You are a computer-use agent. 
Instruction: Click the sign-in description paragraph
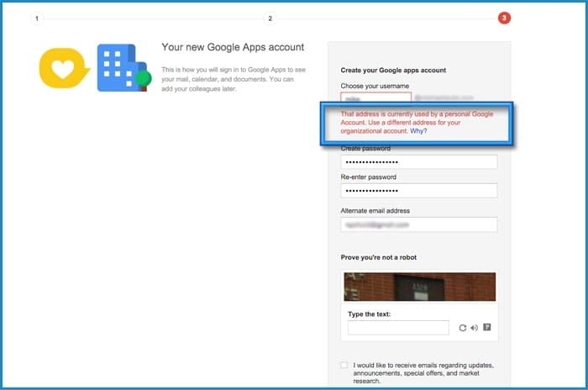[x=234, y=79]
